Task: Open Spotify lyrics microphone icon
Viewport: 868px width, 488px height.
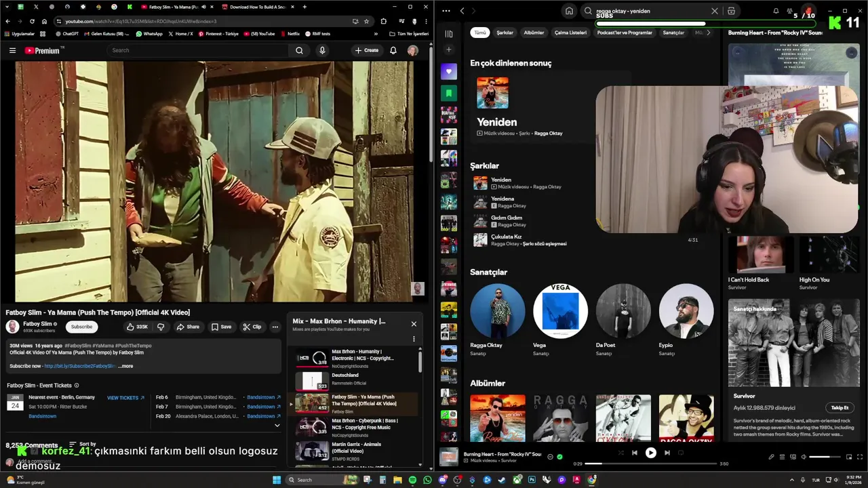Action: click(x=771, y=457)
